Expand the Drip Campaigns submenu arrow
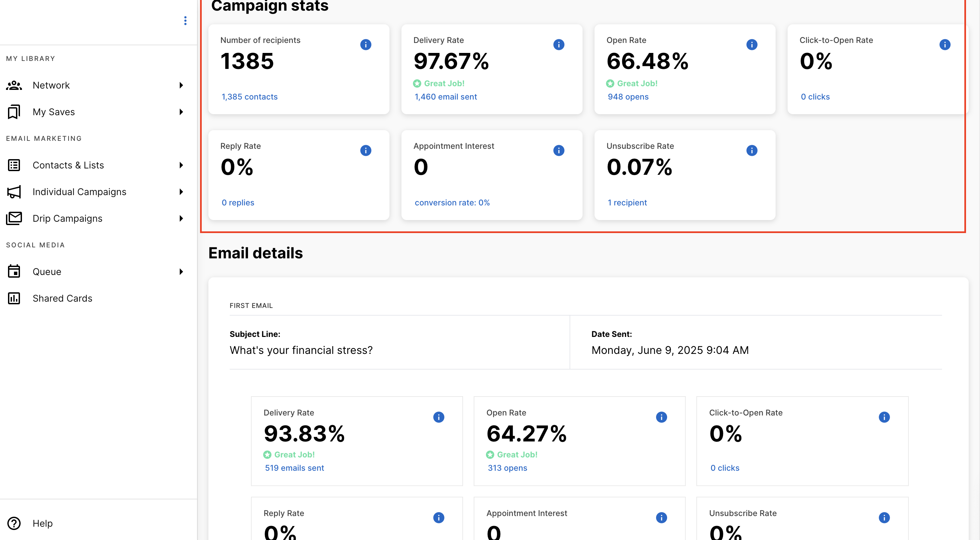The width and height of the screenshot is (980, 540). coord(181,218)
